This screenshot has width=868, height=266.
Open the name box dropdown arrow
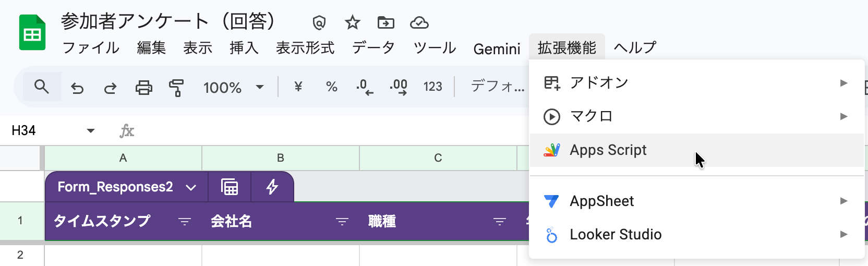click(x=91, y=130)
